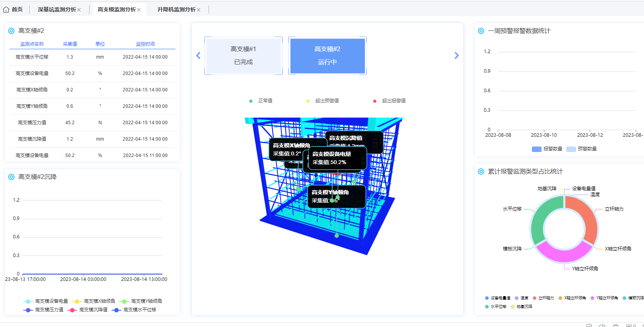Click the circle icon beside 累计报警监测类型占比统计
This screenshot has height=327, width=644.
point(481,172)
